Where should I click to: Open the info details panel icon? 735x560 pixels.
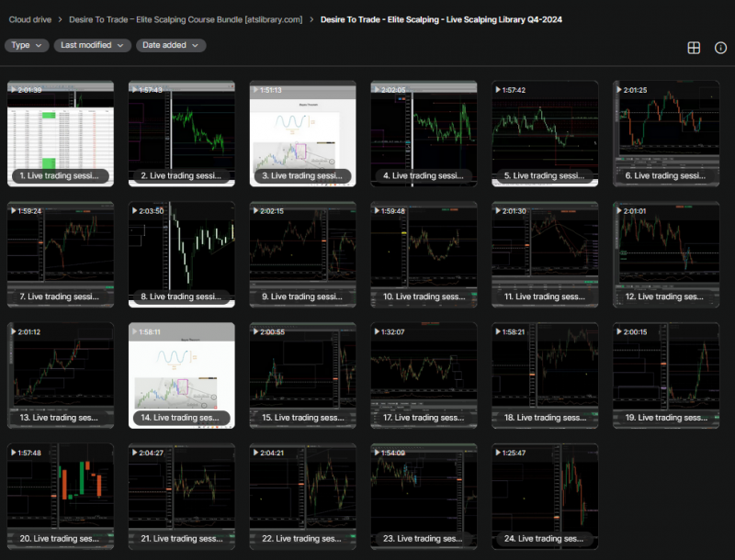(x=720, y=48)
